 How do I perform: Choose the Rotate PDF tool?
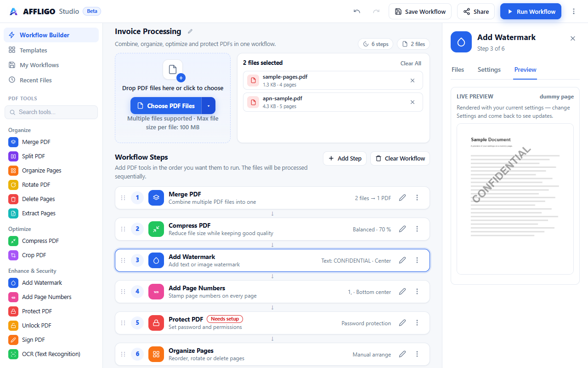point(51,185)
